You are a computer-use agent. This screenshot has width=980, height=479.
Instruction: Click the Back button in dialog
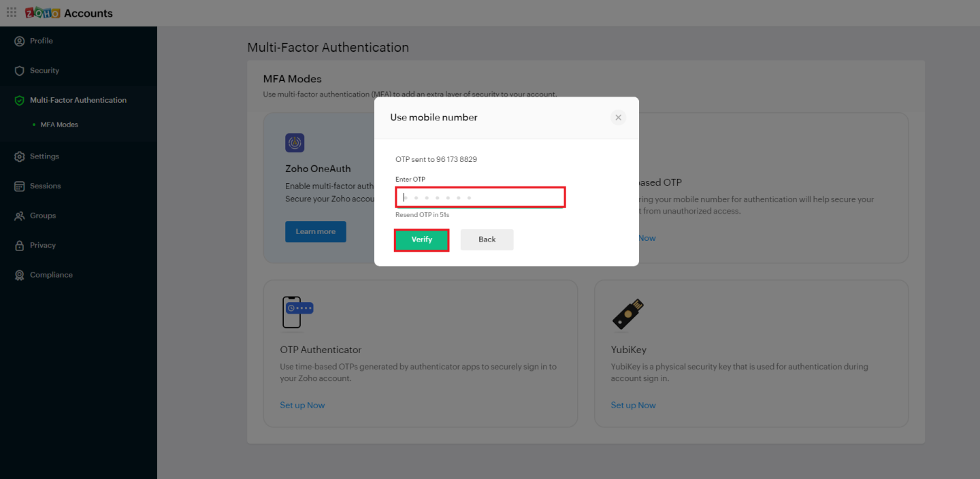point(487,239)
